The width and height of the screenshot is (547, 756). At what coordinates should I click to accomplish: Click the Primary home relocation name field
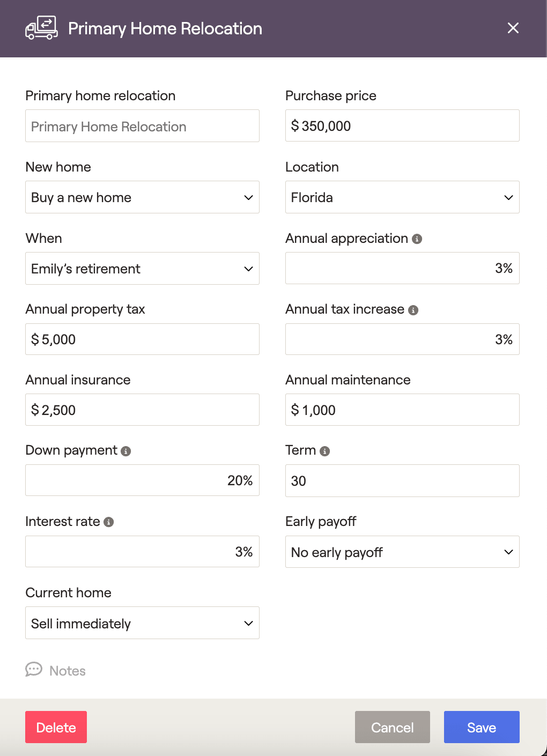point(142,126)
